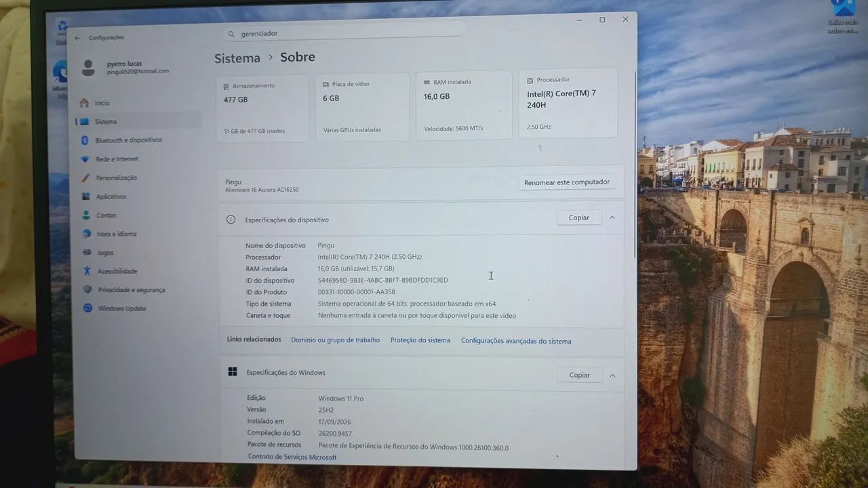Screen dimensions: 868x488
Task: Select the version value 25H2
Action: click(x=327, y=410)
